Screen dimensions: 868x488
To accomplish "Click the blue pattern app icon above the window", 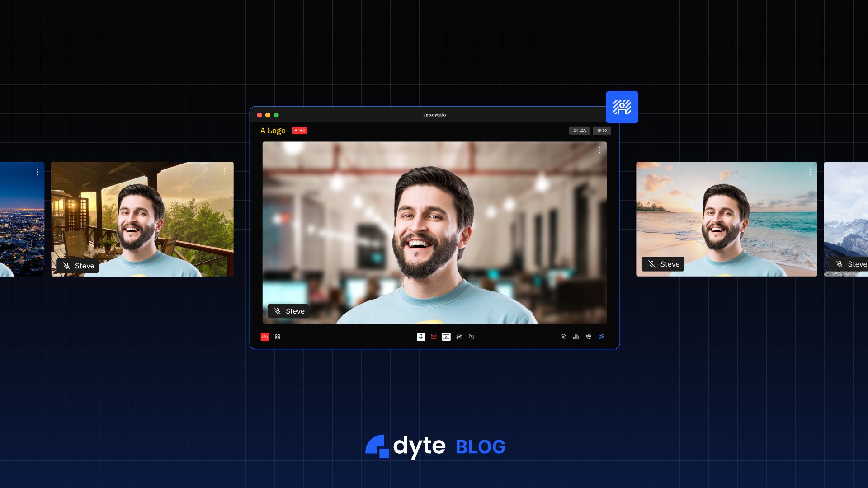I will pyautogui.click(x=622, y=108).
